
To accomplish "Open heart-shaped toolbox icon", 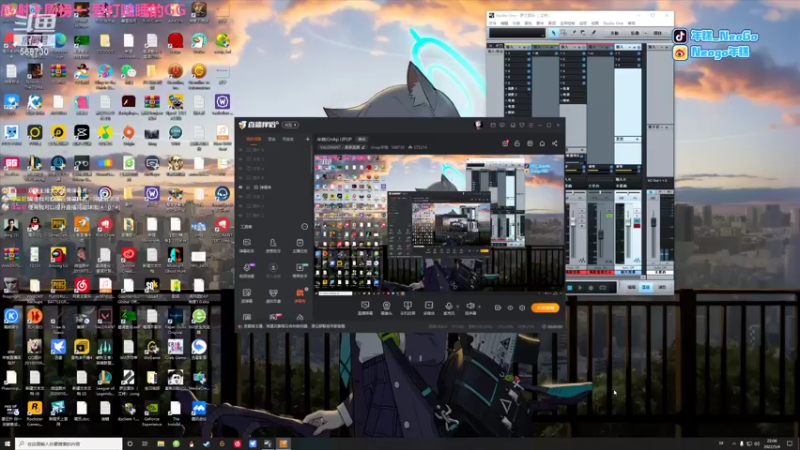I will pyautogui.click(x=273, y=293).
